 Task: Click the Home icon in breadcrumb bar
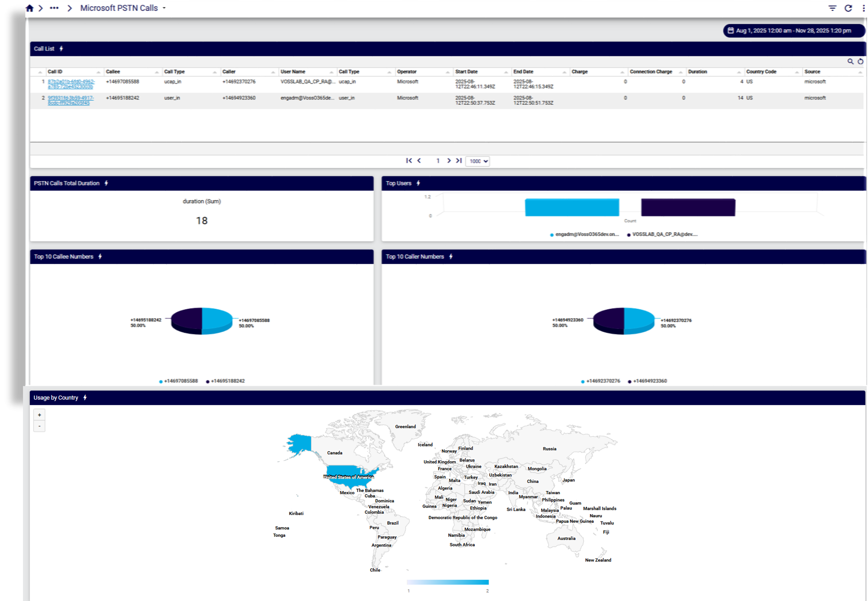coord(30,7)
